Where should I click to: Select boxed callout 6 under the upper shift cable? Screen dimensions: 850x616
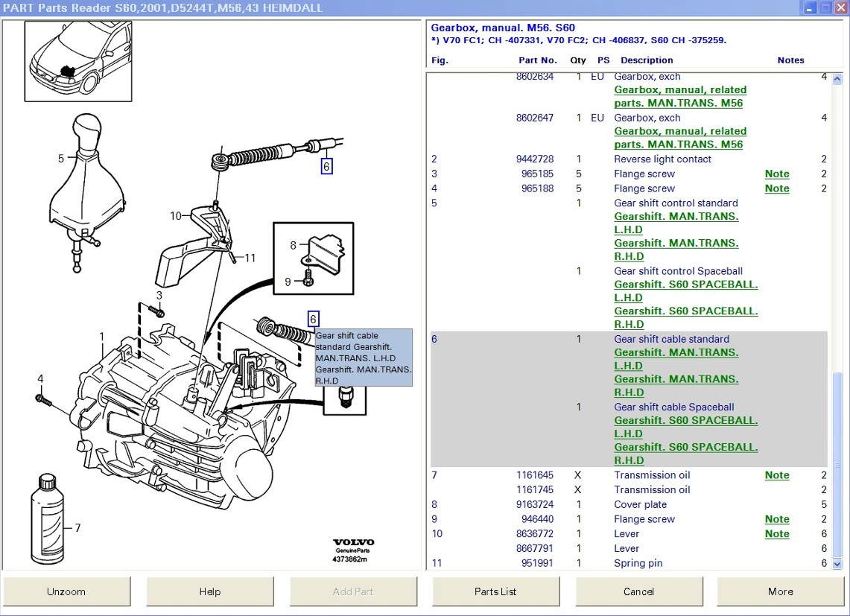pos(326,166)
